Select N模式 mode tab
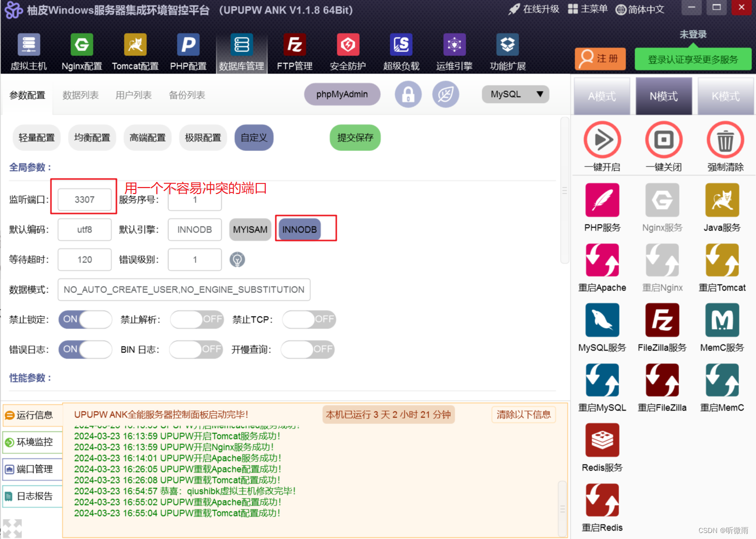The image size is (756, 539). click(664, 96)
